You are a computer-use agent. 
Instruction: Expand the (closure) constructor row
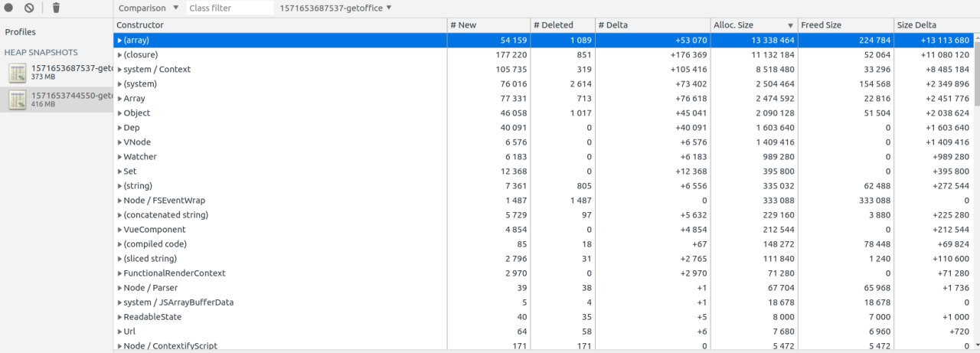119,54
